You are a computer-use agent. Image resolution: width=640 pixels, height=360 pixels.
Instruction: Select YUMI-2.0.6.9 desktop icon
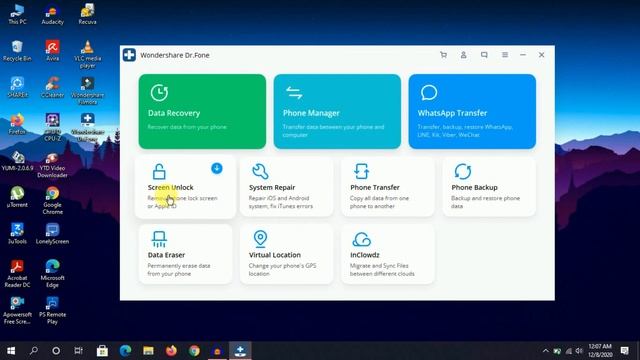(x=17, y=160)
